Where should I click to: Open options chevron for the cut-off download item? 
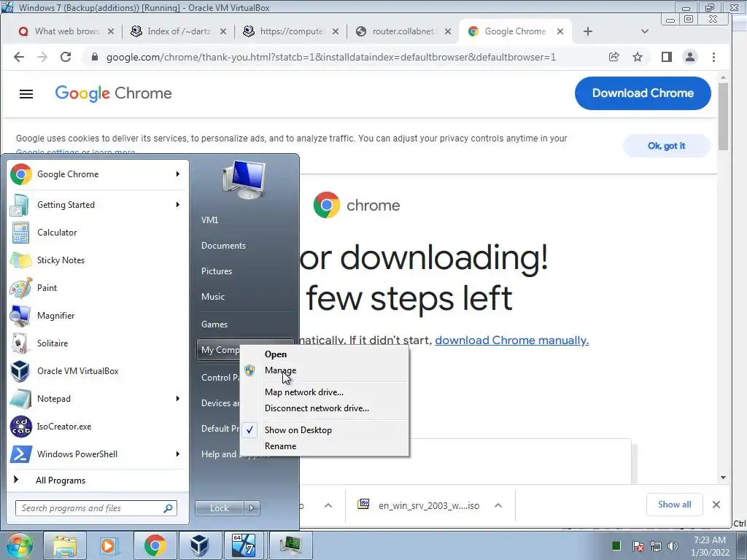(x=328, y=505)
